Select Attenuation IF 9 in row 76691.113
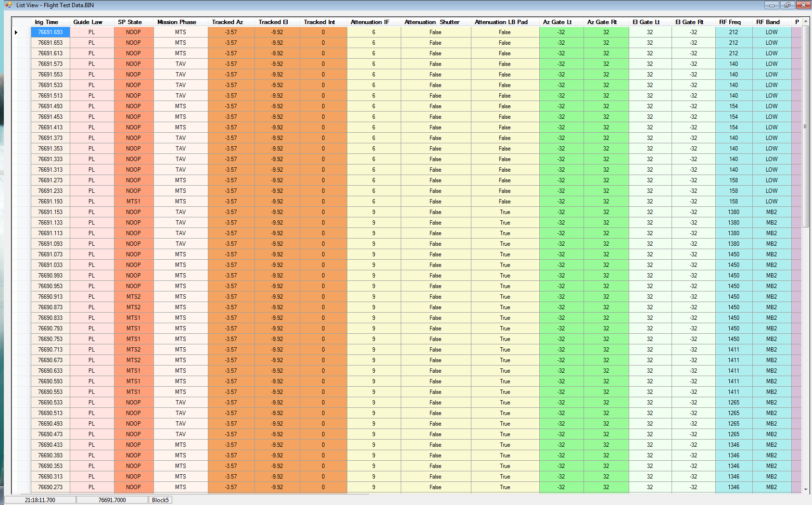This screenshot has width=812, height=505. pos(374,233)
